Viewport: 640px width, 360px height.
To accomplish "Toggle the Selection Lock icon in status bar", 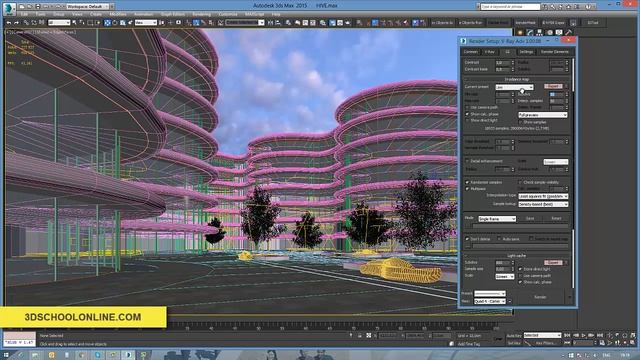I will coord(360,335).
